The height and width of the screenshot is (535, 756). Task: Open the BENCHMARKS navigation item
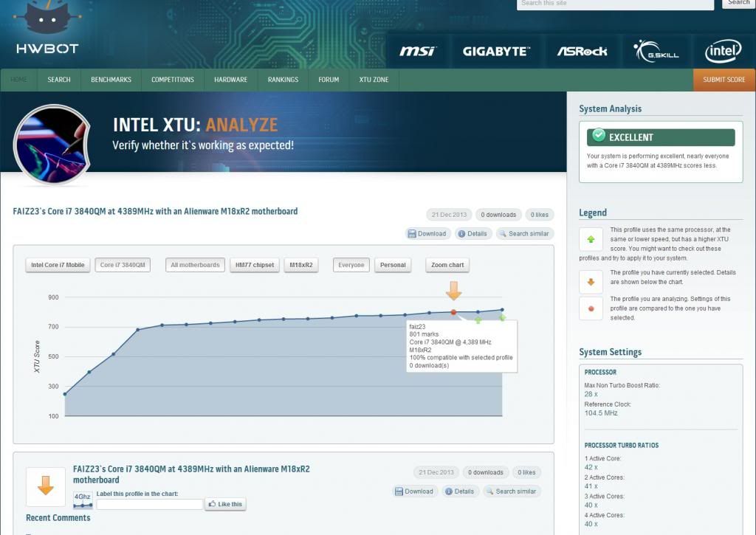tap(111, 80)
